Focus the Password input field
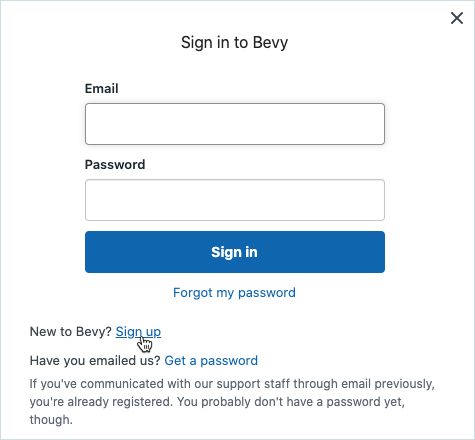 click(235, 200)
